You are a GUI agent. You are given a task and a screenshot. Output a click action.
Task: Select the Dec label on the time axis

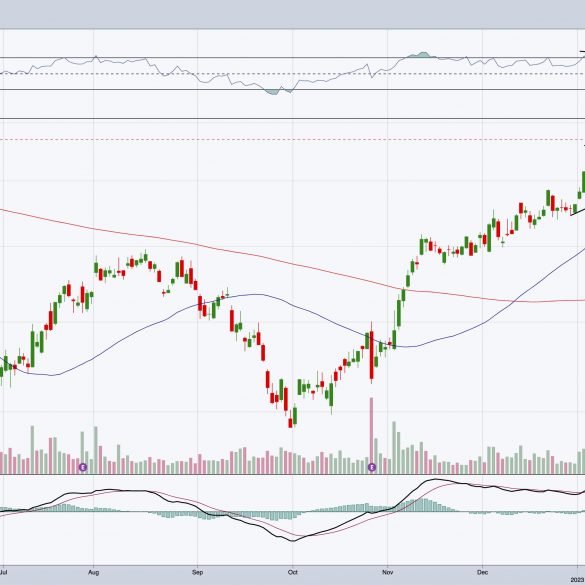(482, 572)
